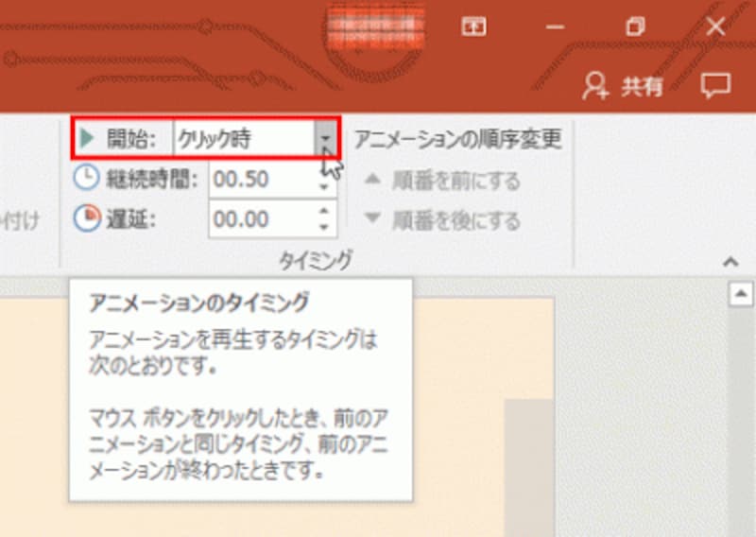The height and width of the screenshot is (537, 756).
Task: Close the PowerPoint window
Action: (x=715, y=26)
